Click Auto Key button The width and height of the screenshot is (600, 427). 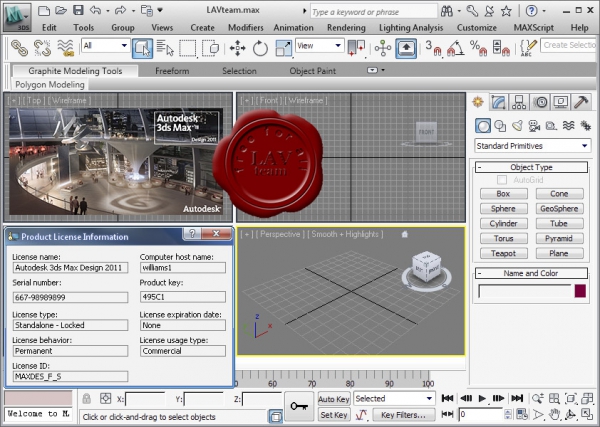pyautogui.click(x=334, y=399)
